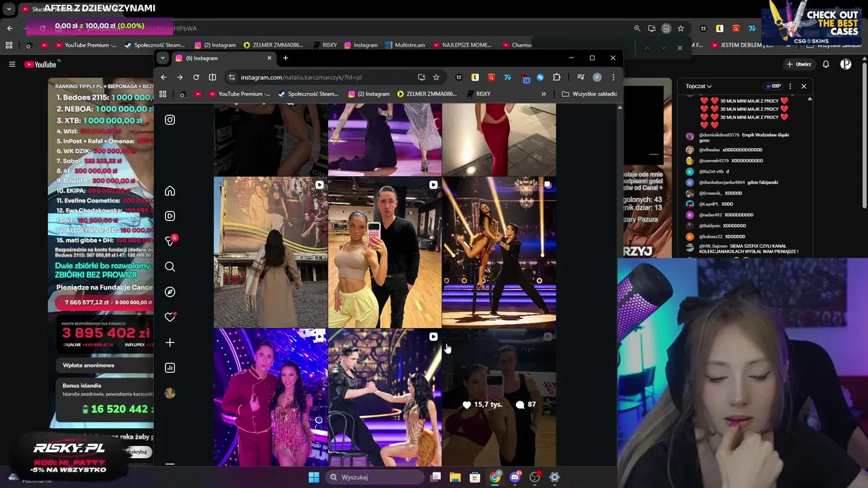
Task: Open the extensions puzzle icon in front window
Action: [x=557, y=77]
